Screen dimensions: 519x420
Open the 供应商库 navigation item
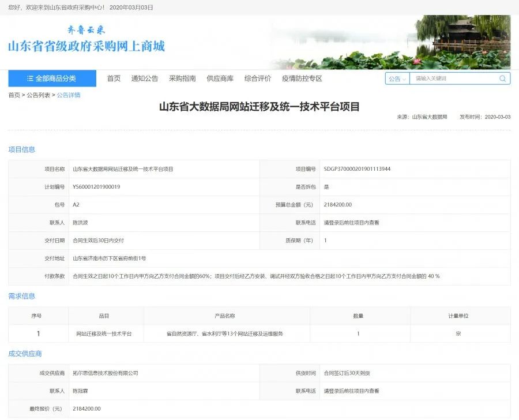[x=216, y=78]
